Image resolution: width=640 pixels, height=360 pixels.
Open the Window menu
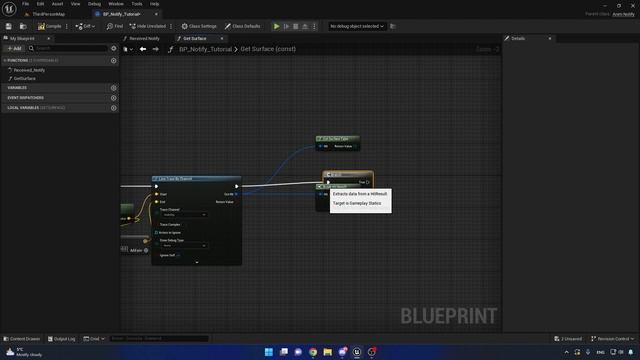(x=116, y=4)
